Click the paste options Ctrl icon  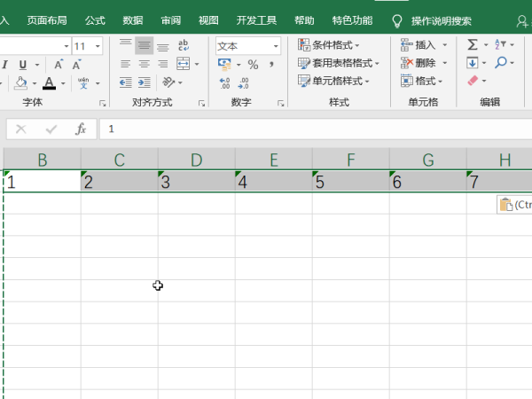513,205
